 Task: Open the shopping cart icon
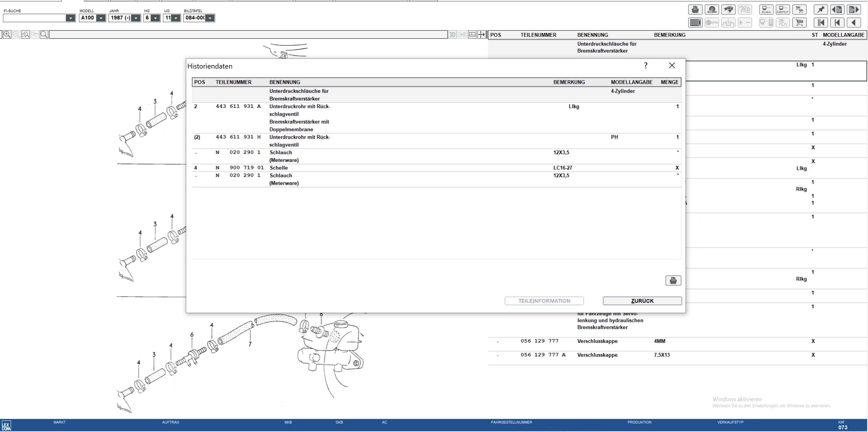click(799, 23)
